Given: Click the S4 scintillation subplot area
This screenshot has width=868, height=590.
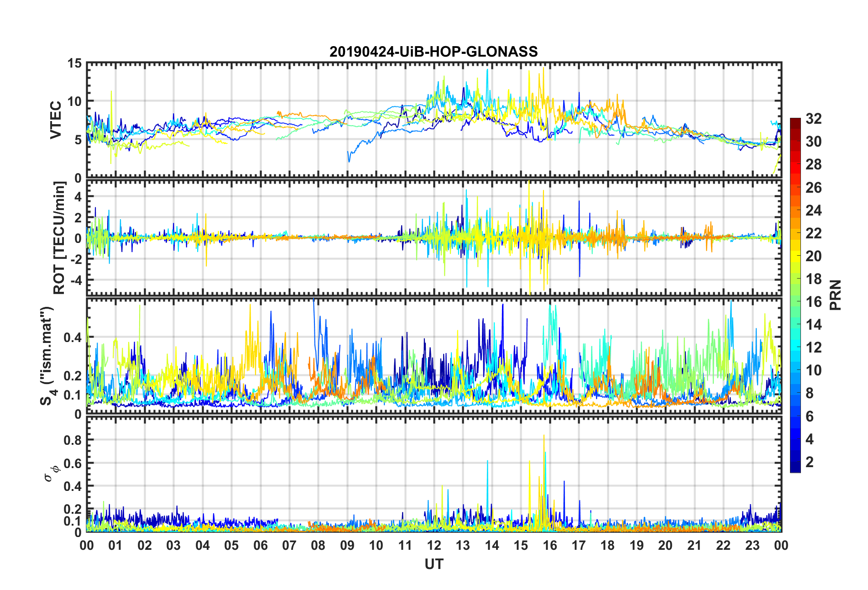Looking at the screenshot, I should tap(434, 356).
